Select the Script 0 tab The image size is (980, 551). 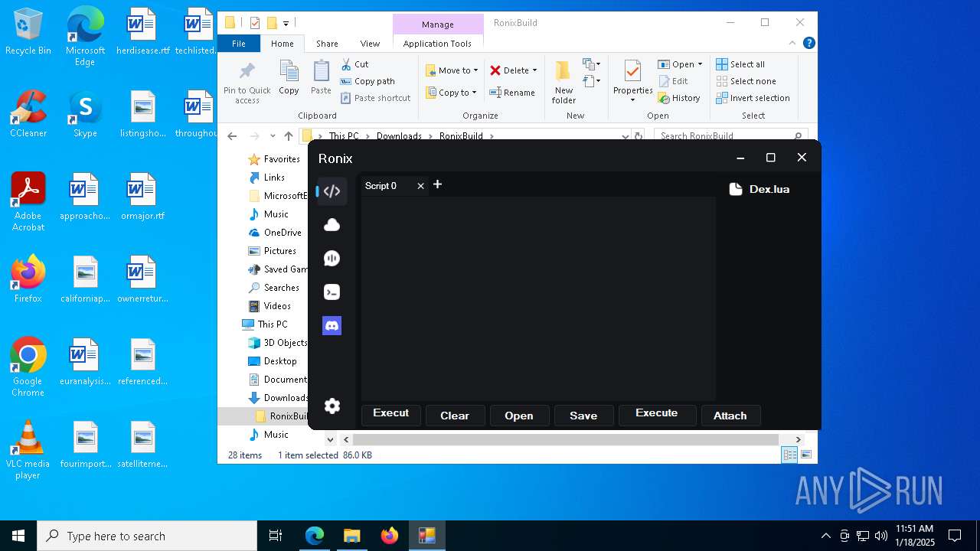pos(381,186)
